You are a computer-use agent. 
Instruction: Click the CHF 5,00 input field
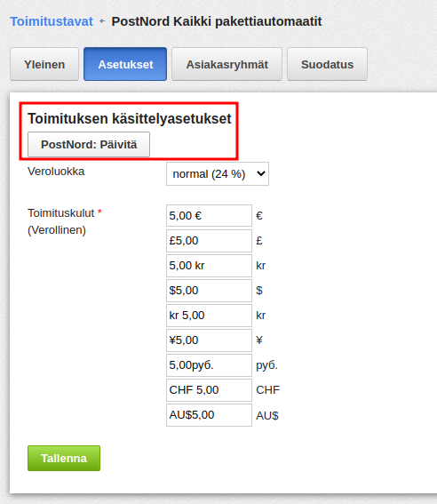[209, 390]
